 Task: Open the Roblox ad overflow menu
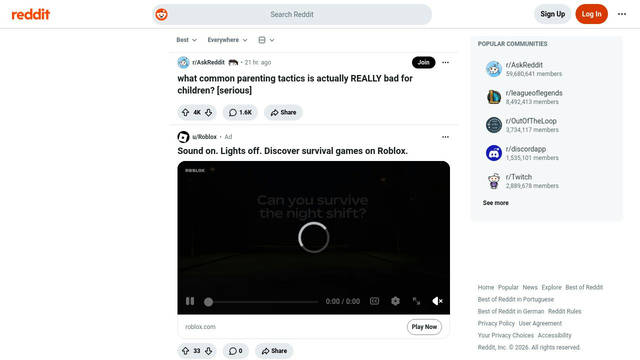click(x=445, y=137)
